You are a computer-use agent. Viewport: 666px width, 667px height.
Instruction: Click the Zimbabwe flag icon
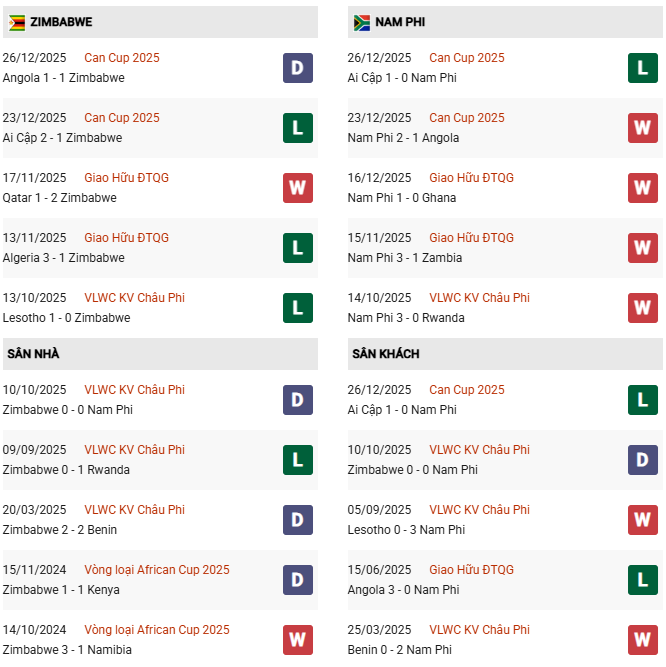(17, 22)
